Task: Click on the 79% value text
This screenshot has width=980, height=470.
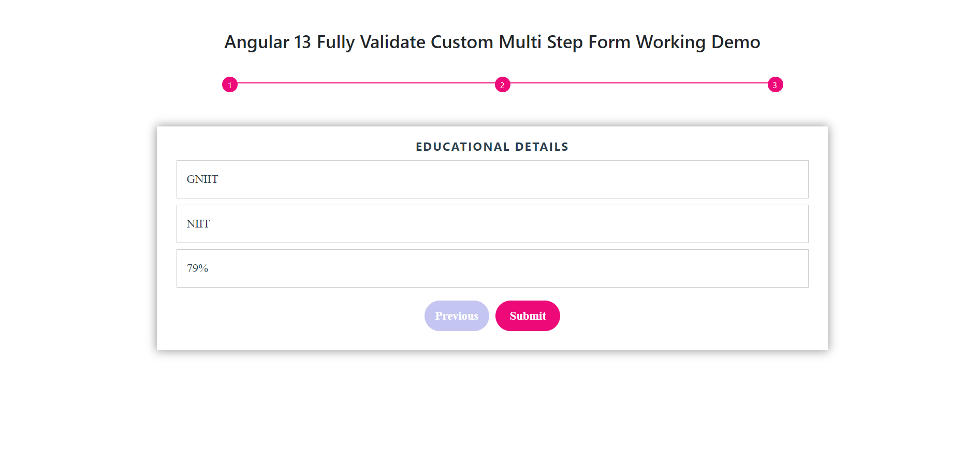Action: 197,268
